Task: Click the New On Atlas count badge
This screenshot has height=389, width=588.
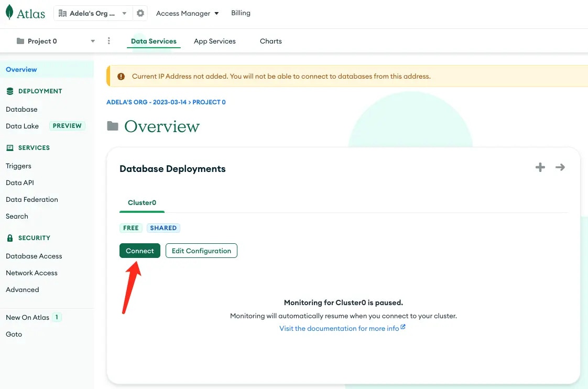Action: tap(57, 317)
